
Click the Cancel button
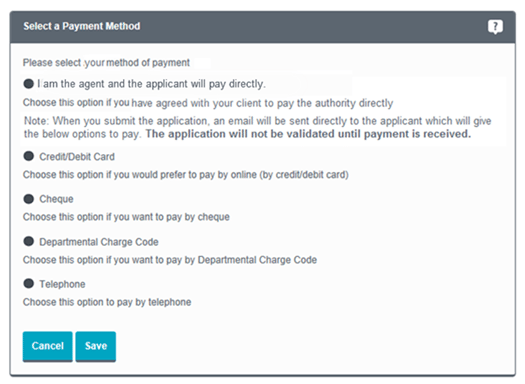pyautogui.click(x=48, y=346)
